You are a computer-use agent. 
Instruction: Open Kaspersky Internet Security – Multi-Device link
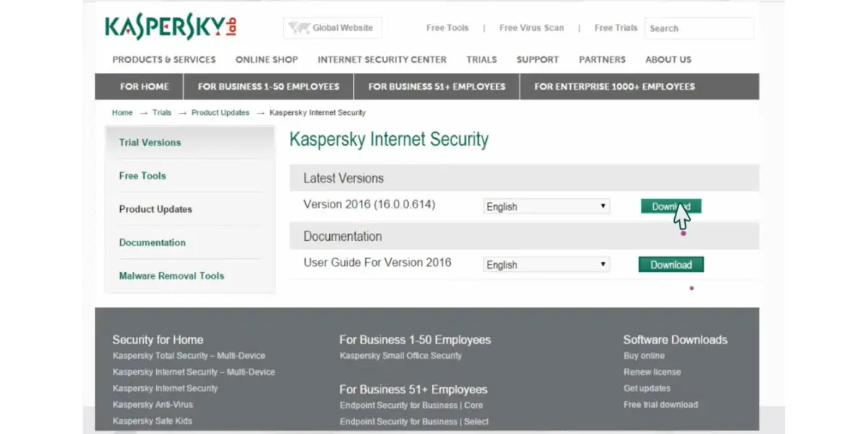(194, 372)
